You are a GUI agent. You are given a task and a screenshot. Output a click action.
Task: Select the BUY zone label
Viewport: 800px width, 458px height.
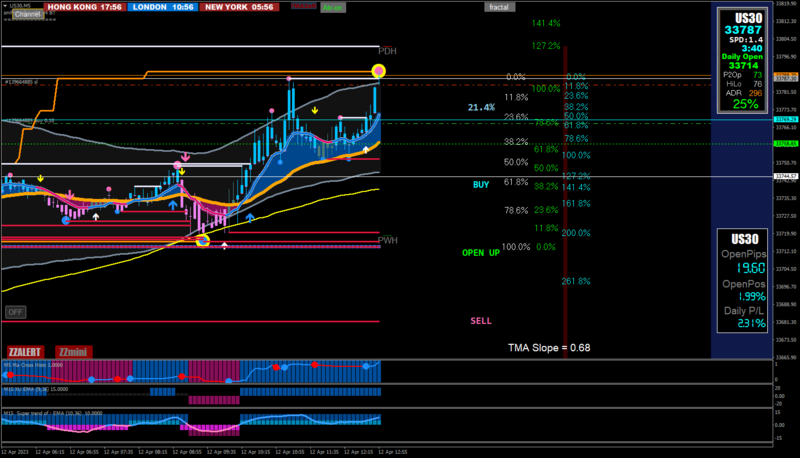[x=481, y=185]
